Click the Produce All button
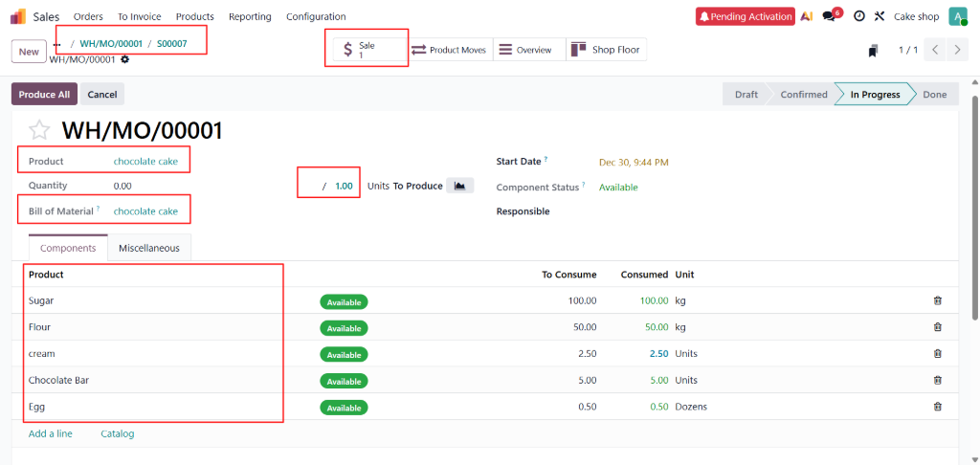The image size is (980, 465). [44, 95]
